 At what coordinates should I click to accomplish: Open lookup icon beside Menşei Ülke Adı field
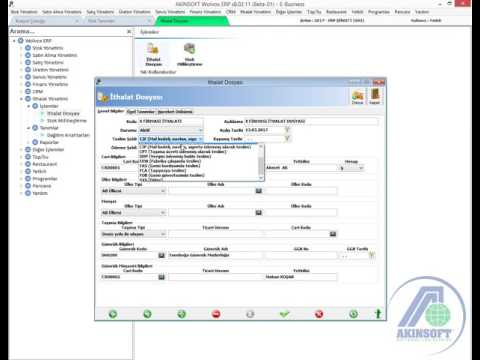click(x=259, y=212)
